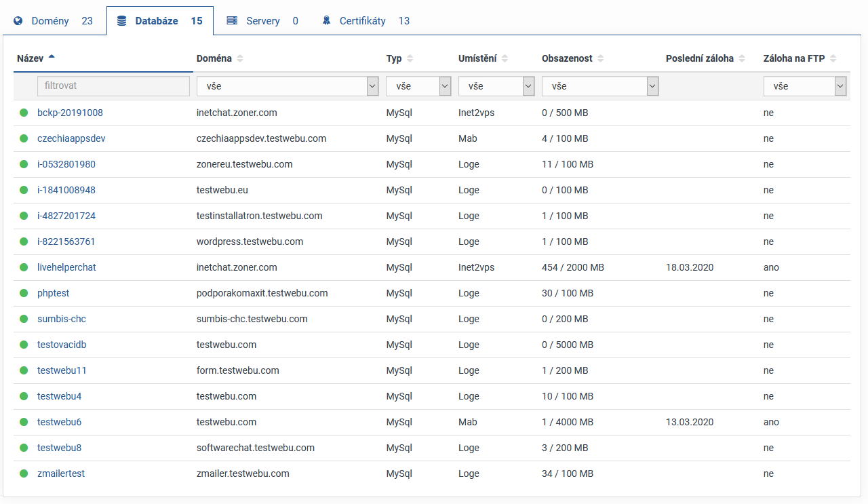Image resolution: width=868 pixels, height=504 pixels.
Task: Toggle sort order on Umístění column
Action: pyautogui.click(x=505, y=59)
